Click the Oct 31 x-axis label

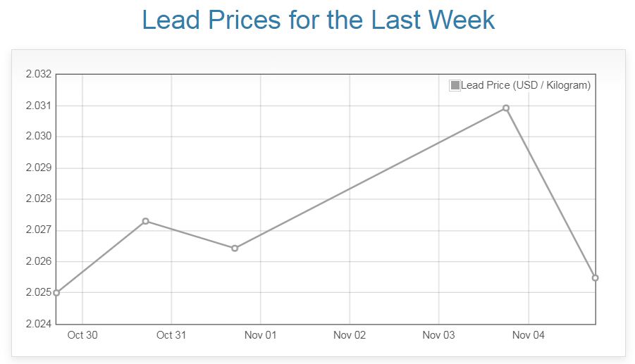click(171, 336)
